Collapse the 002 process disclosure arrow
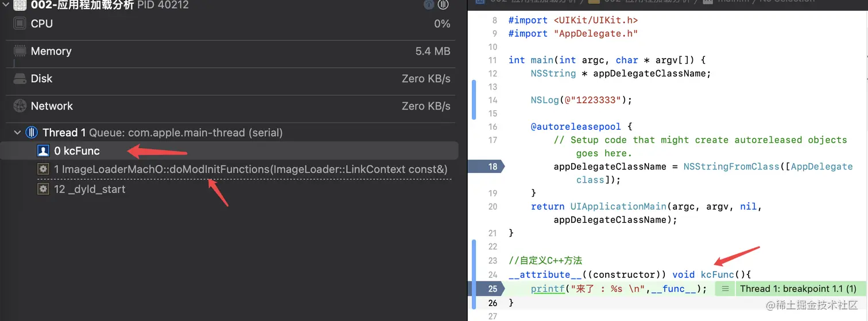Viewport: 868px width, 321px height. pos(5,5)
